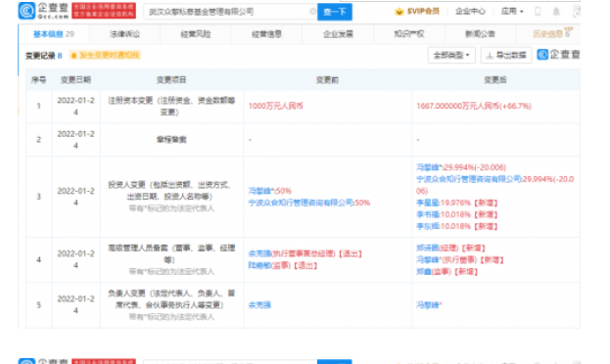Click the 变更后 column header

point(495,80)
